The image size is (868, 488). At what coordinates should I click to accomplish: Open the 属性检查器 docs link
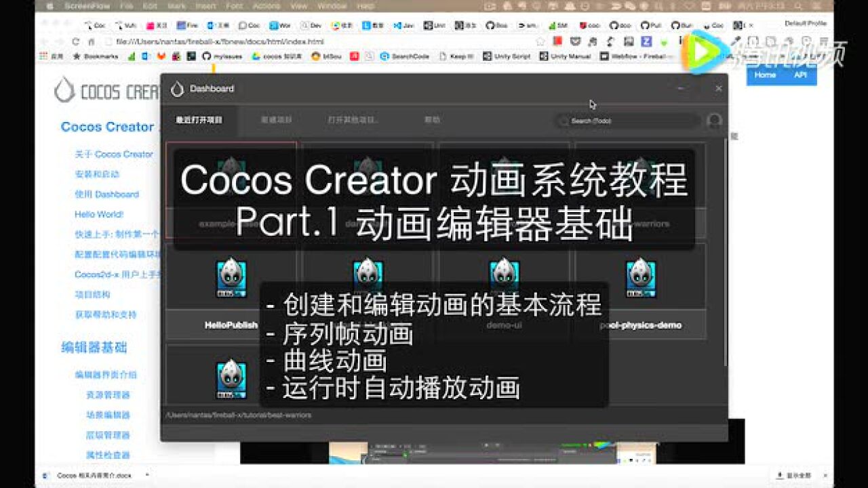[108, 455]
